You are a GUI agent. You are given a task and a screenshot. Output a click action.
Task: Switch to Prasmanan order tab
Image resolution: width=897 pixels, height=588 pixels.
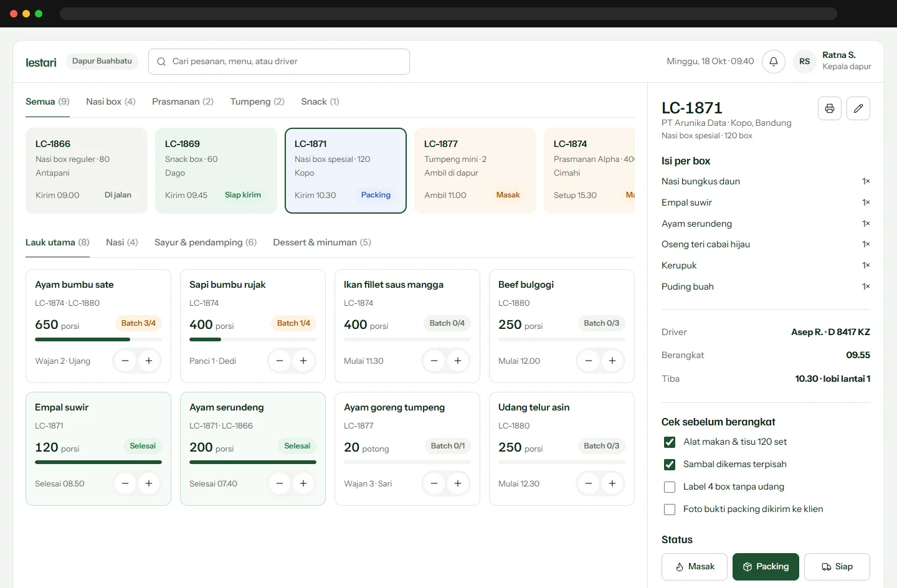pyautogui.click(x=183, y=102)
